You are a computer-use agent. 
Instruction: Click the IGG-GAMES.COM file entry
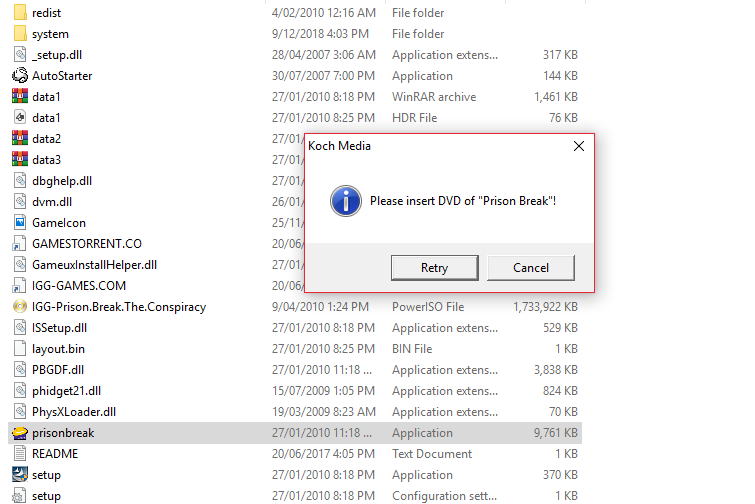(79, 286)
